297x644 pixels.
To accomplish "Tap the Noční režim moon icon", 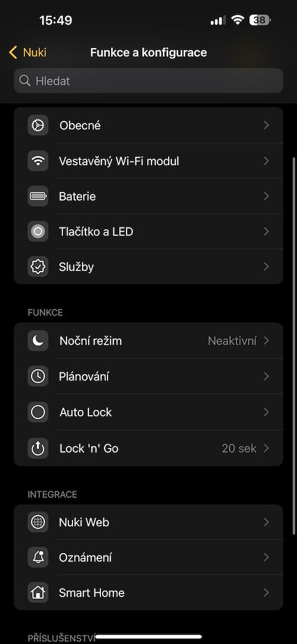I will point(38,340).
